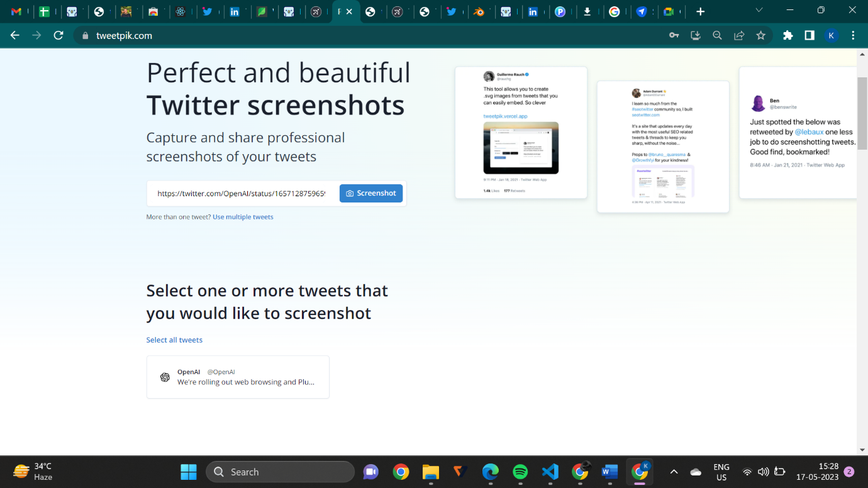The width and height of the screenshot is (868, 488).
Task: Bookmark this page with the star icon
Action: coord(761,36)
